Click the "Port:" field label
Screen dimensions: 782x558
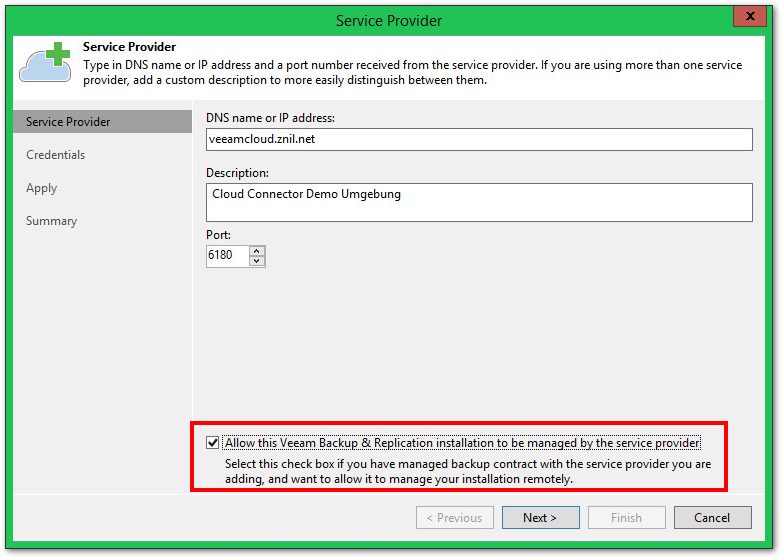[219, 235]
